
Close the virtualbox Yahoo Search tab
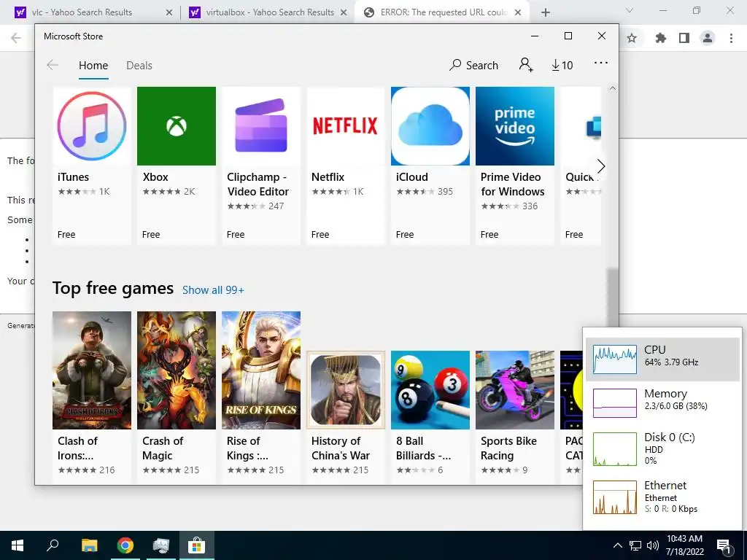(x=344, y=12)
